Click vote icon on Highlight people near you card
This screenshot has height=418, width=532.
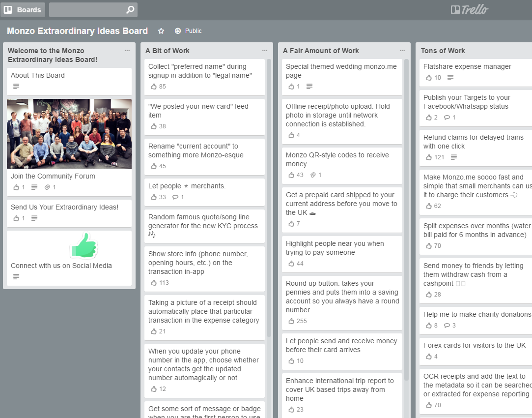tap(291, 264)
